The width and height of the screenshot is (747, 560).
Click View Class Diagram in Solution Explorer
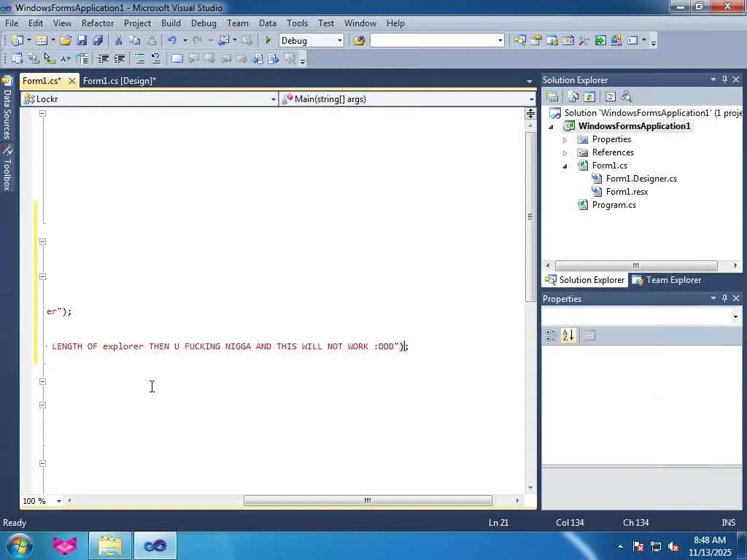(x=627, y=97)
